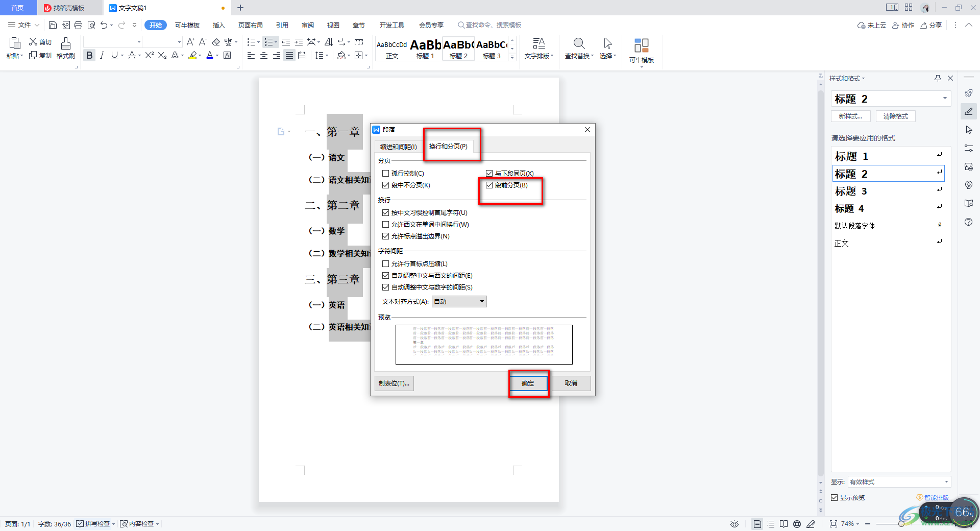Align text right
This screenshot has height=531, width=980.
pos(277,55)
